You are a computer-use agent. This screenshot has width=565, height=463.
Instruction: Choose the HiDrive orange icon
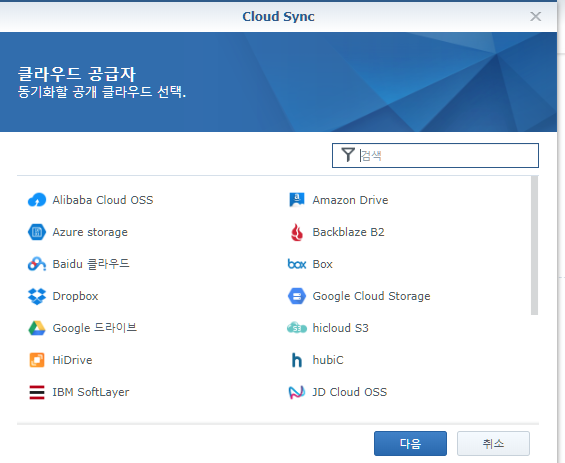[37, 360]
